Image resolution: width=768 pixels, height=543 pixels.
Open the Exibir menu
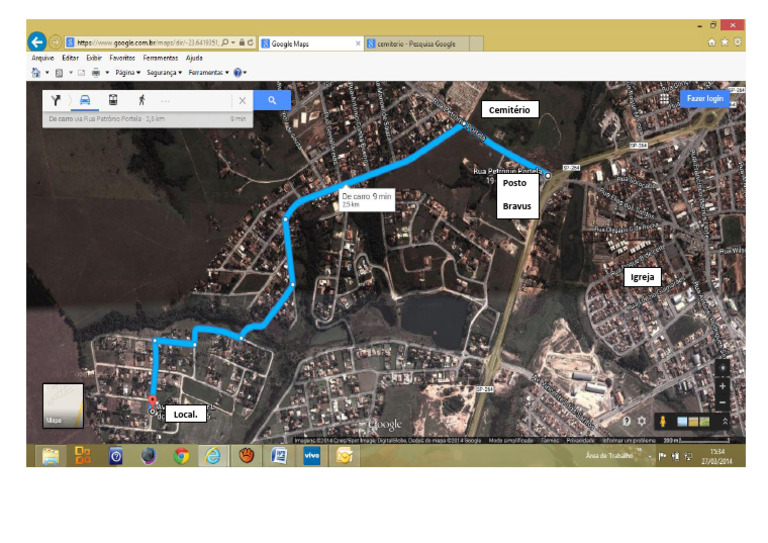tap(94, 58)
